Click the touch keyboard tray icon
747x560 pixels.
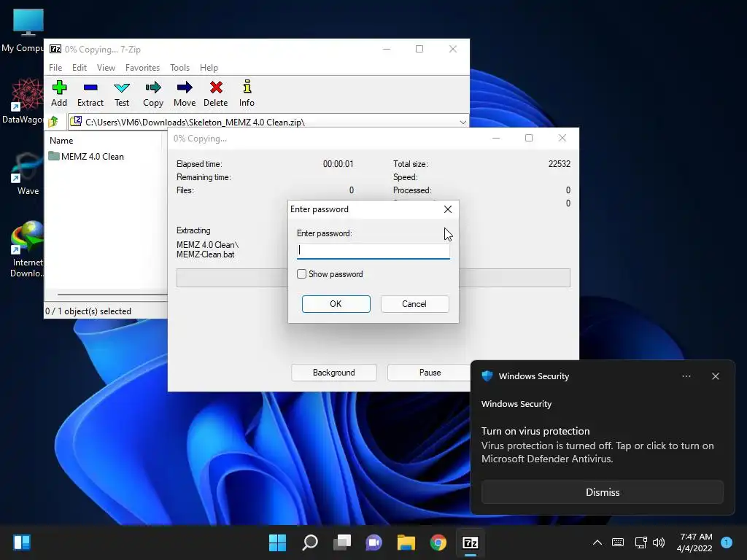pos(618,542)
